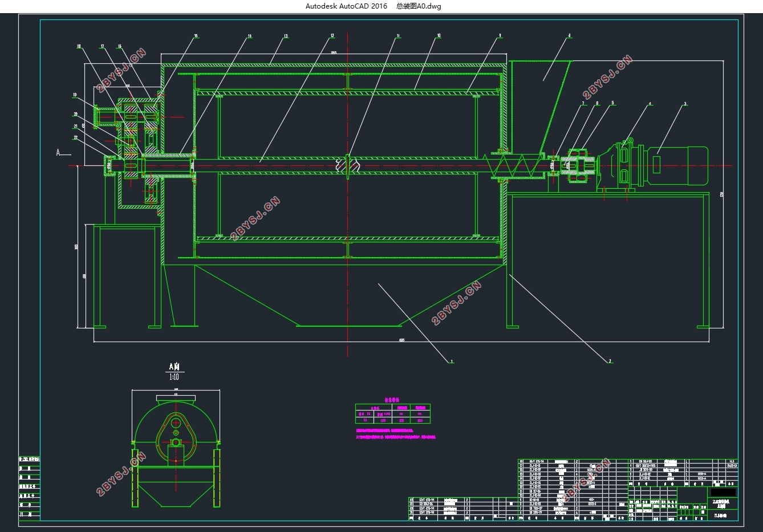The height and width of the screenshot is (532, 763).
Task: Select the magenta technical notes text
Action: click(395, 434)
